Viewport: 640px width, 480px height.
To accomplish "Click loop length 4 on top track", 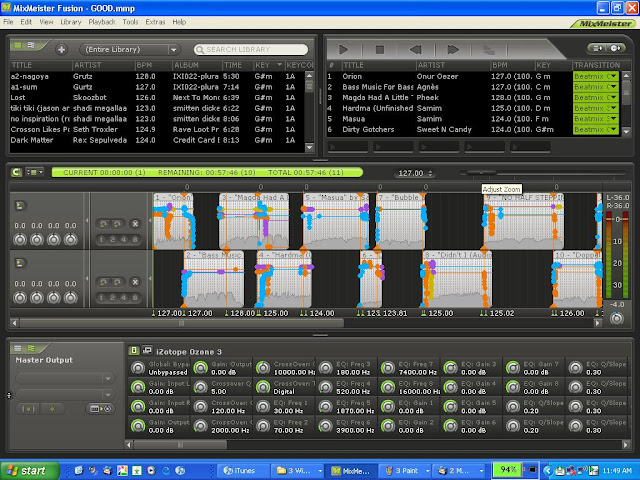I will tap(124, 240).
